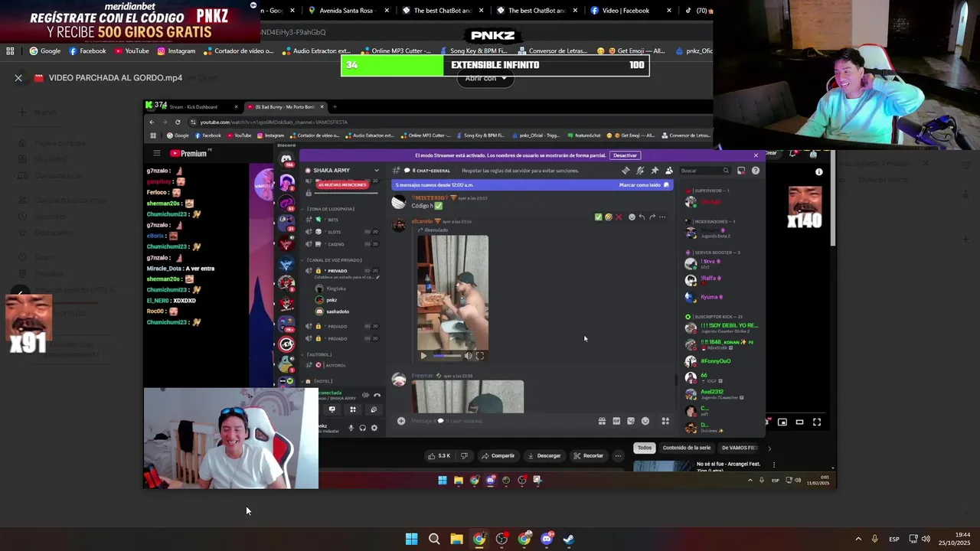Show hidden system tray icons
Screen dimensions: 980x551
point(858,539)
